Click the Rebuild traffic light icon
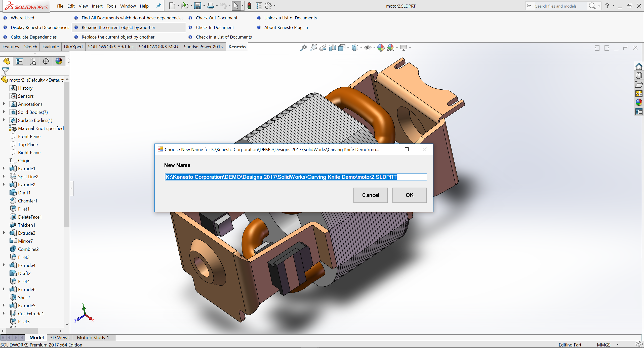This screenshot has width=644, height=348. tap(249, 6)
